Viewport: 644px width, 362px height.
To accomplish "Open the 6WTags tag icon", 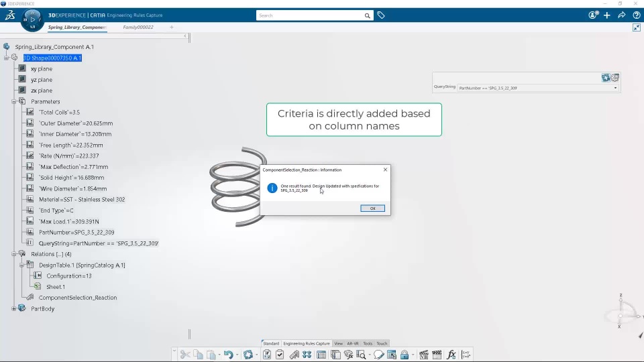I will point(381,15).
